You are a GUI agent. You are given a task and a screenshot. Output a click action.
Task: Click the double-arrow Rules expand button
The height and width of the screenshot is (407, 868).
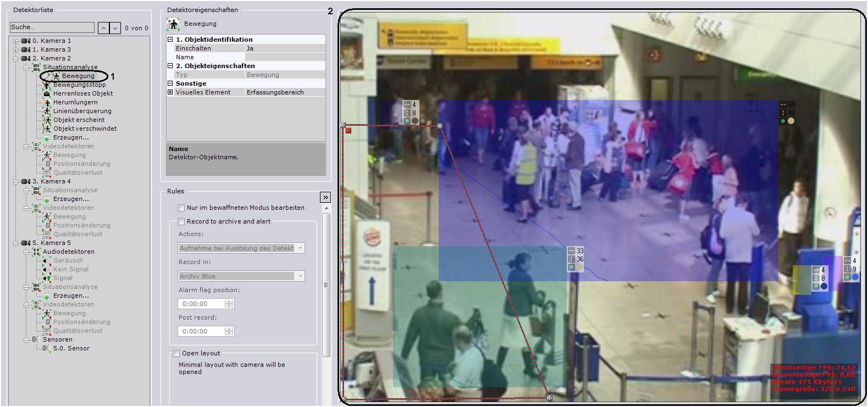point(325,197)
